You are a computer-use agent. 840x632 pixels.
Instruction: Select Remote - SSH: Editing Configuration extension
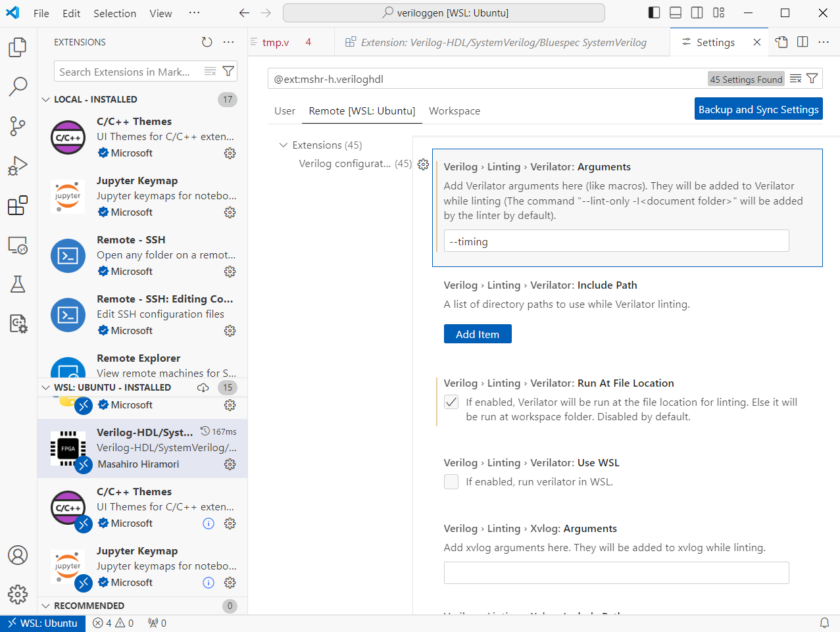[x=143, y=315]
